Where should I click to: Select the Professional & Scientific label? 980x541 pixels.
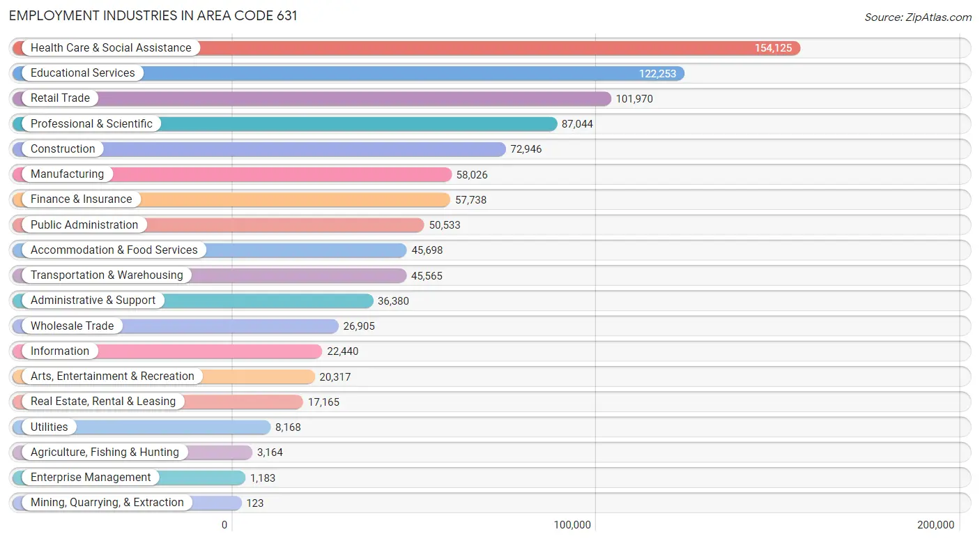(91, 123)
